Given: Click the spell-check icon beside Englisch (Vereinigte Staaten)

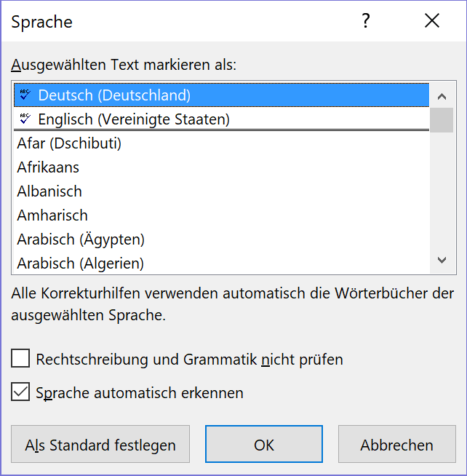Looking at the screenshot, I should pos(25,119).
